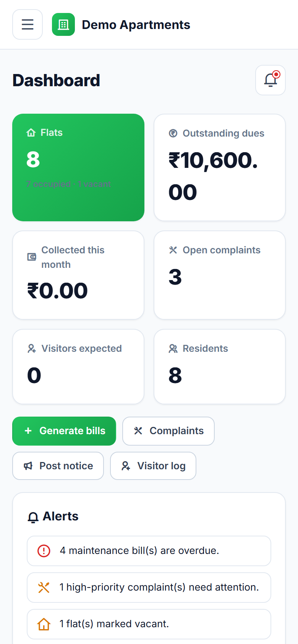Click the people icon beside Residents
The width and height of the screenshot is (298, 644).
(x=173, y=348)
